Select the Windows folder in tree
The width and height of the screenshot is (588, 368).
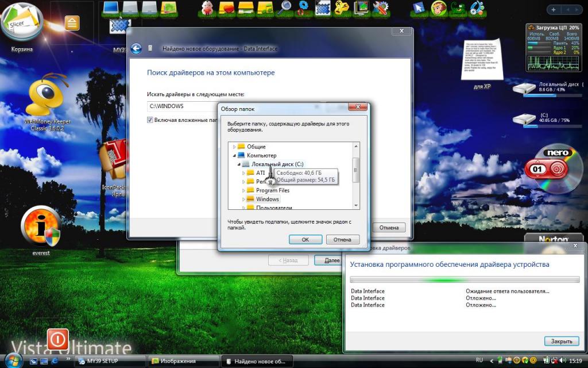pos(267,199)
